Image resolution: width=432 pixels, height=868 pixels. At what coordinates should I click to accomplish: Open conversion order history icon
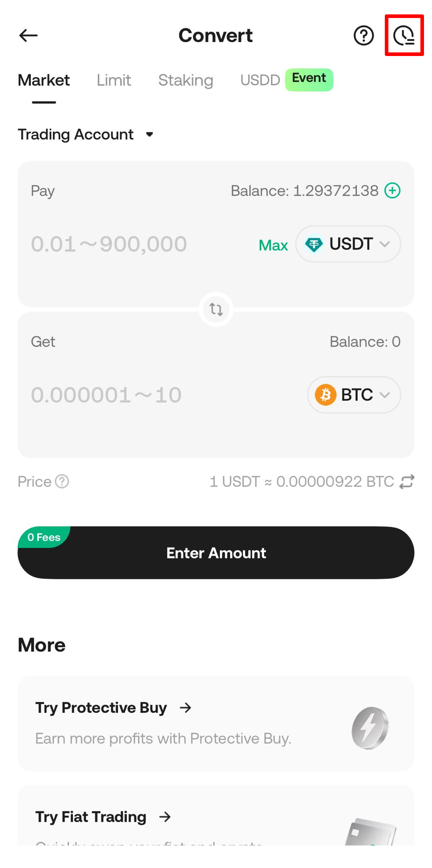click(x=404, y=36)
